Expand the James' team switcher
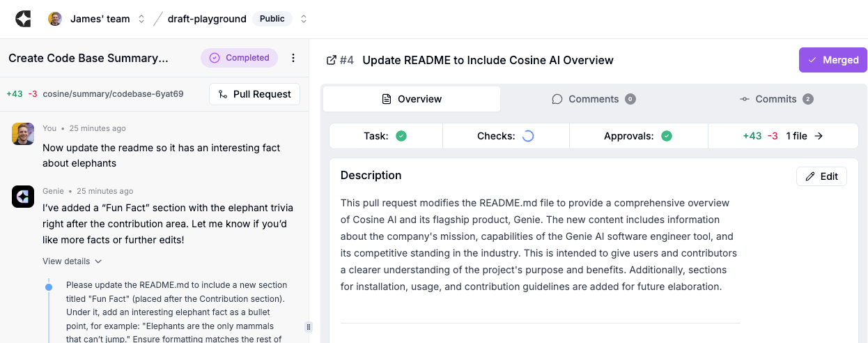Viewport: 868px width, 343px height. (141, 19)
